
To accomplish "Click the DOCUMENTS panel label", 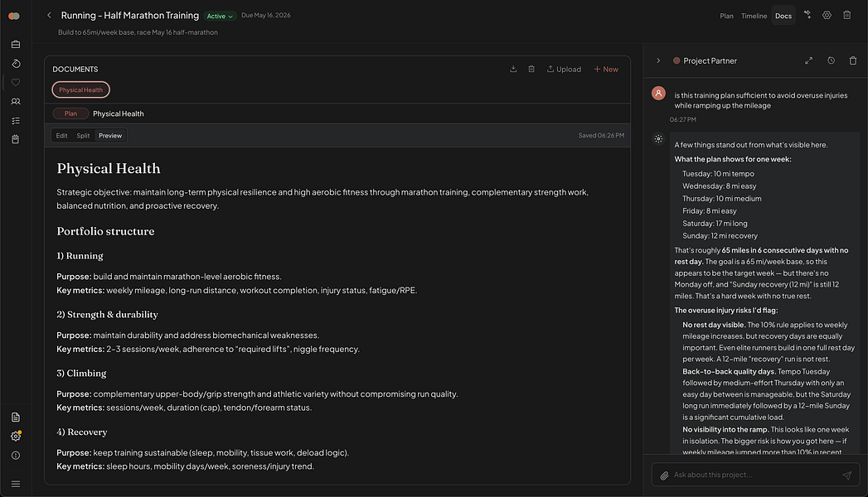I will (75, 69).
